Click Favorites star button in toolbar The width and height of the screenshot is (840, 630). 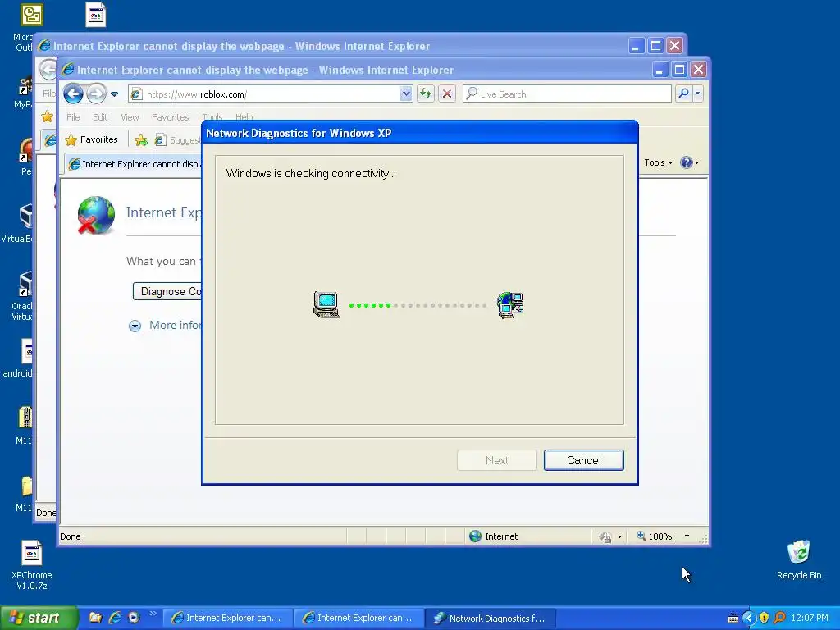coord(91,139)
